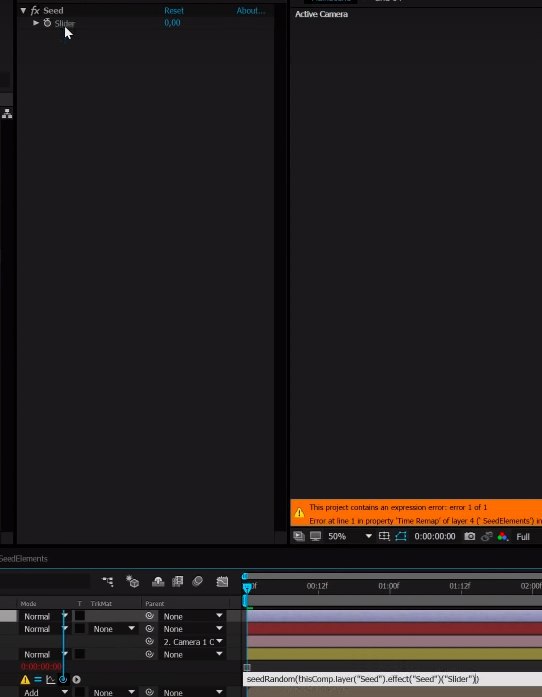Click the monitor preview icon in viewer
Image resolution: width=542 pixels, height=697 pixels.
pyautogui.click(x=315, y=536)
